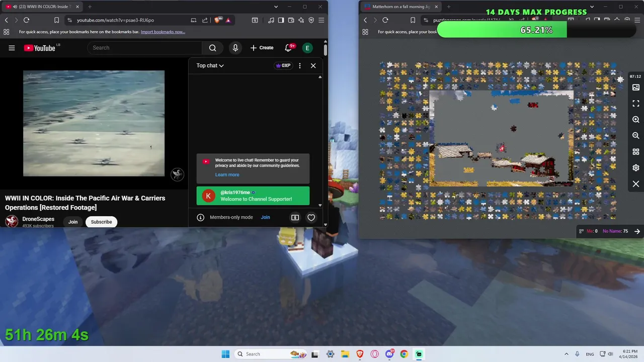Open YouTube guide hamburger menu
The height and width of the screenshot is (362, 644).
(x=12, y=48)
